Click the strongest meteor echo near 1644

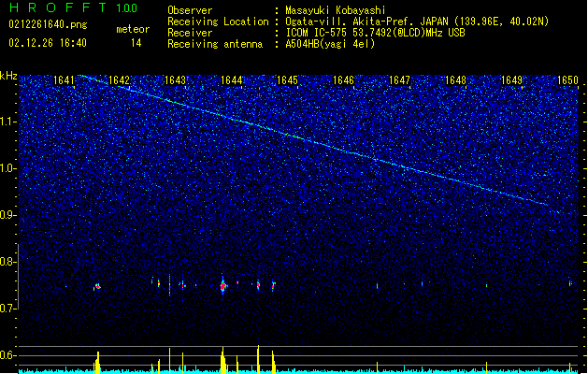pos(223,286)
